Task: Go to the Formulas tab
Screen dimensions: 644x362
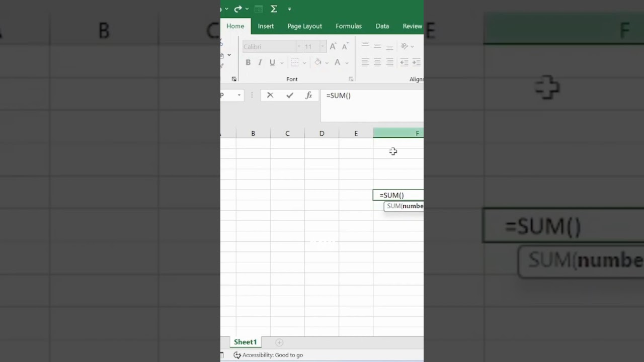Action: [x=349, y=26]
